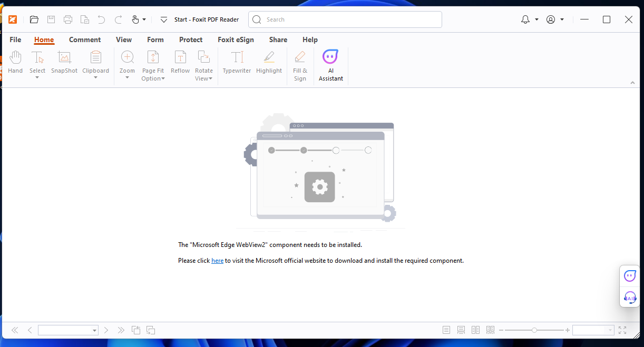Click the Open file folder icon
Screen dimensions: 644x347
point(34,19)
